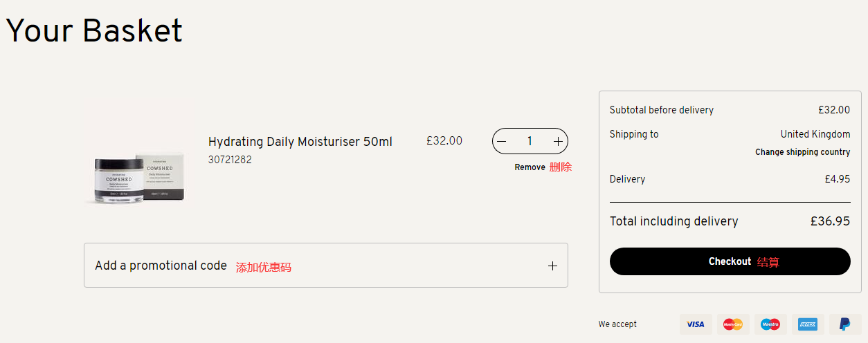Open Change shipping country link
Viewport: 868px width, 343px height.
pos(802,152)
